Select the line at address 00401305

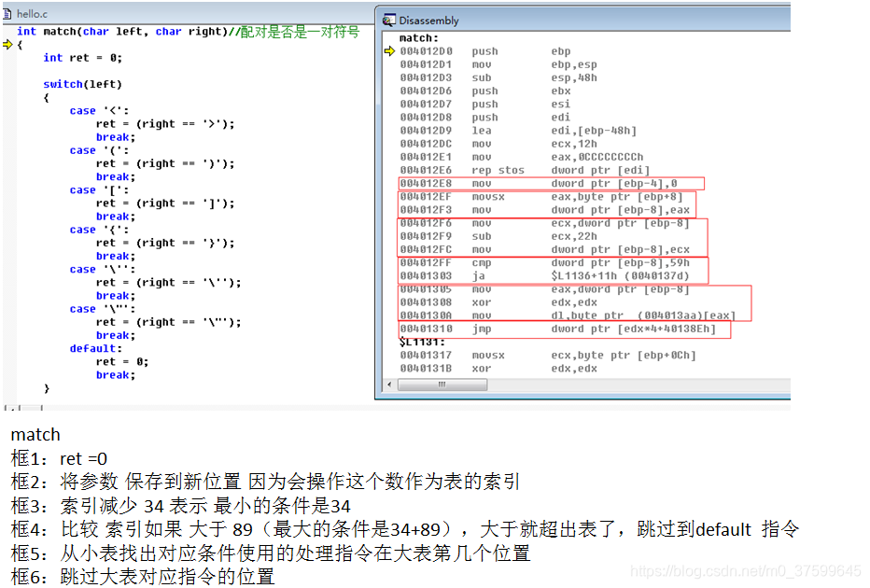(545, 289)
